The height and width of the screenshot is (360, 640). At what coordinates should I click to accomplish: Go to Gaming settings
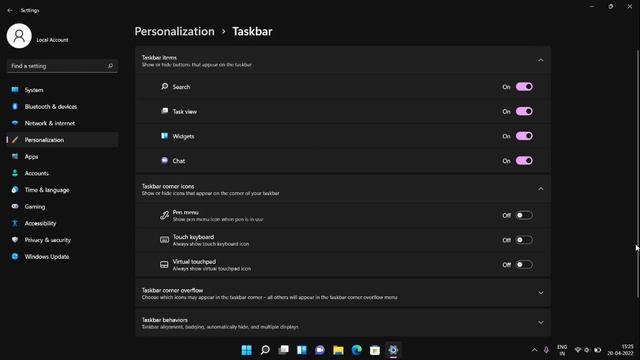(x=62, y=207)
